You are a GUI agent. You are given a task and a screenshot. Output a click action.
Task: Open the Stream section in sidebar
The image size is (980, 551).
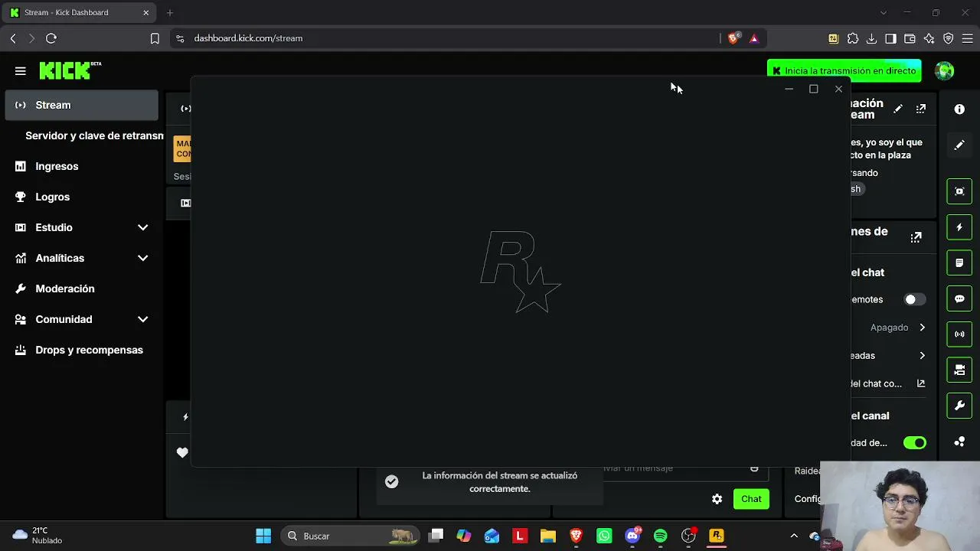(82, 105)
